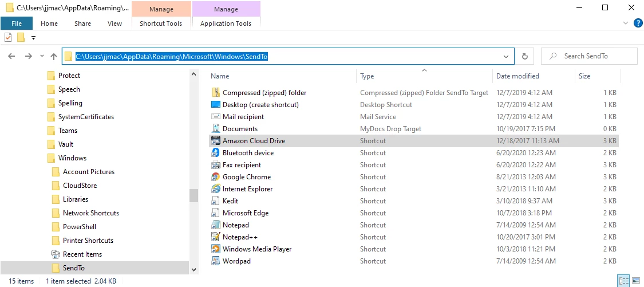Click the 'MyDocs Drop Target' type cell
The width and height of the screenshot is (644, 287).
pyautogui.click(x=390, y=129)
